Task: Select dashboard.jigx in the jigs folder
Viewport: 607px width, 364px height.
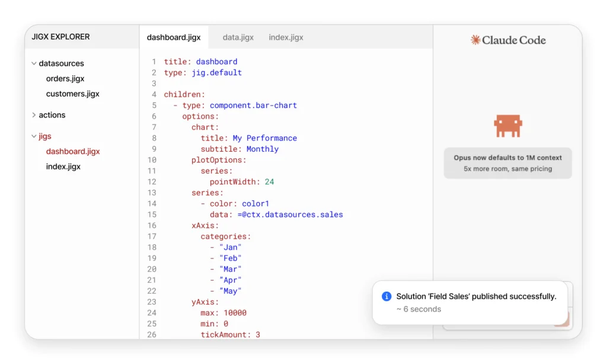Action: (x=73, y=151)
